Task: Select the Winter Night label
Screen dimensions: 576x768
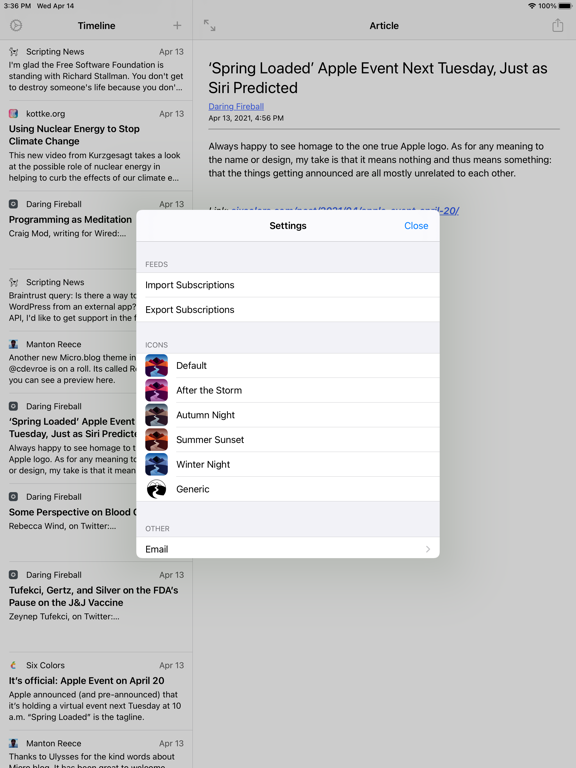Action: [x=203, y=464]
